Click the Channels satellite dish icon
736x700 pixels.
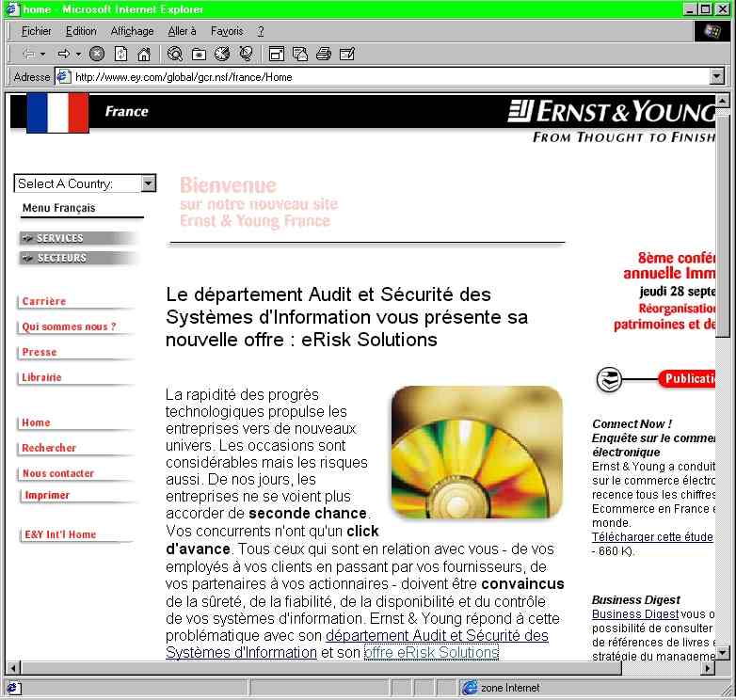click(246, 55)
